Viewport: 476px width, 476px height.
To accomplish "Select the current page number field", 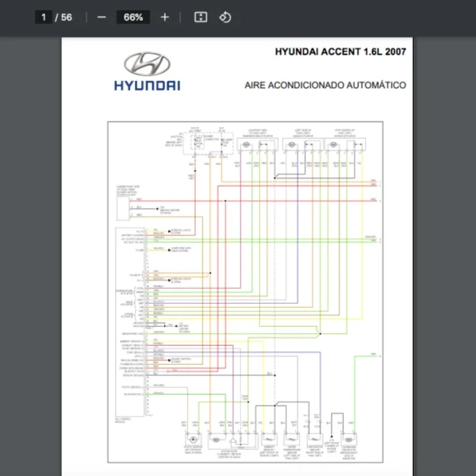I will coord(44,17).
